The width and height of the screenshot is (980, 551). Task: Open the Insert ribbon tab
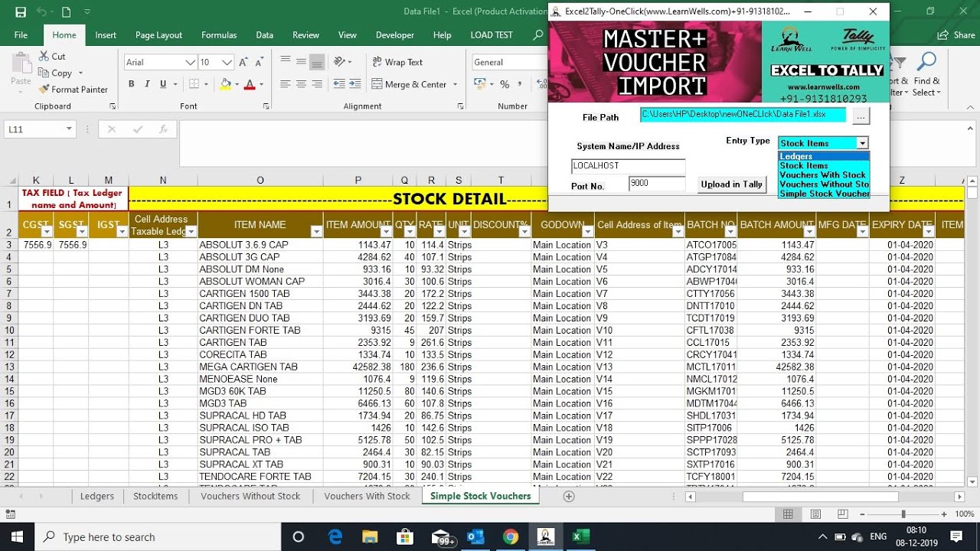pyautogui.click(x=106, y=35)
